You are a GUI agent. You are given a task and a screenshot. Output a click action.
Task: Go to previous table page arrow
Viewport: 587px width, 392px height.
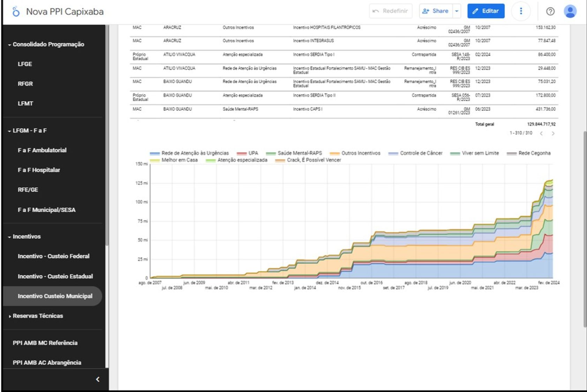[x=541, y=133]
